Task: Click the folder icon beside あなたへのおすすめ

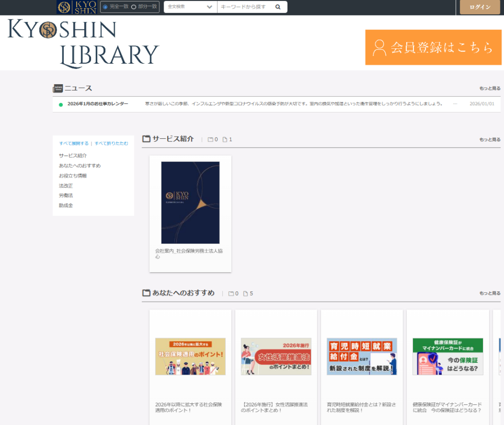Action: tap(147, 293)
